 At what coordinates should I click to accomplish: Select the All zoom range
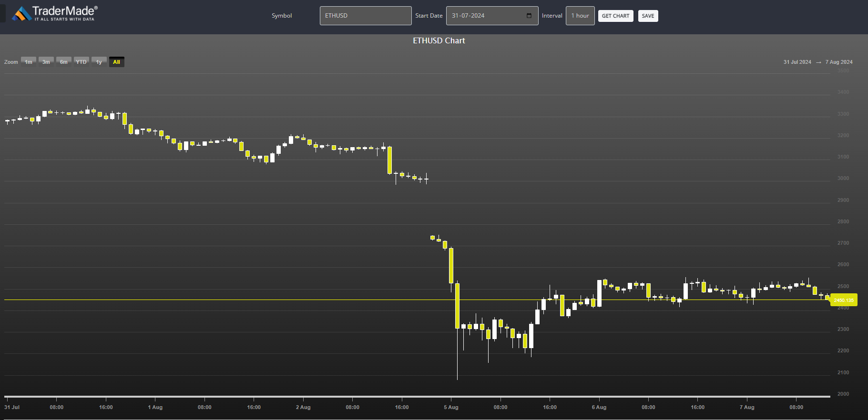116,62
